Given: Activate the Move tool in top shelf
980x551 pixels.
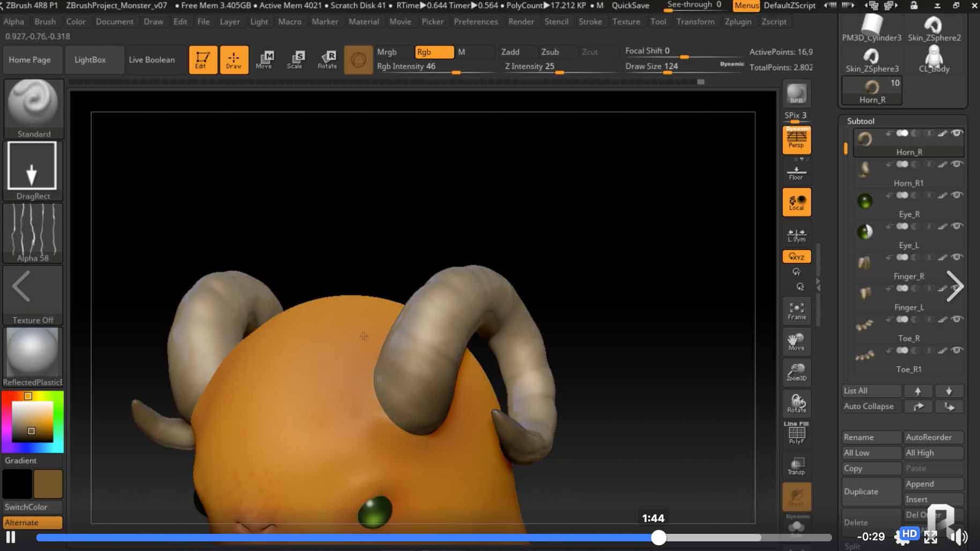Looking at the screenshot, I should [264, 59].
